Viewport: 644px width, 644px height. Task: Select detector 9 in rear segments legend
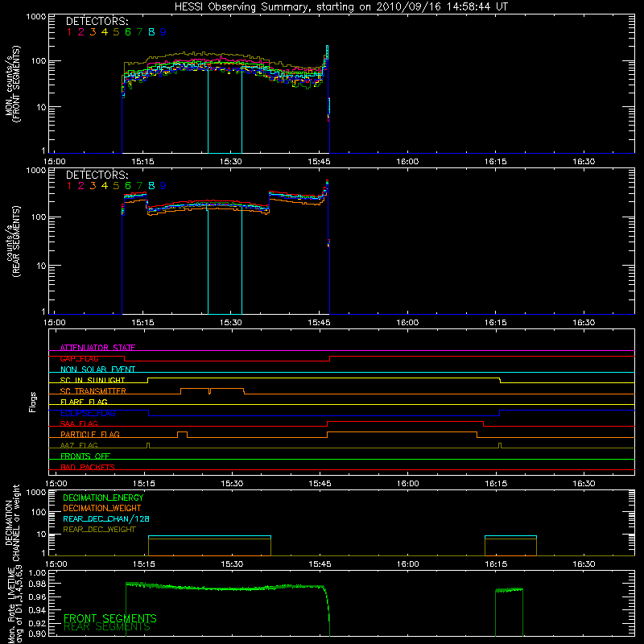(x=163, y=186)
